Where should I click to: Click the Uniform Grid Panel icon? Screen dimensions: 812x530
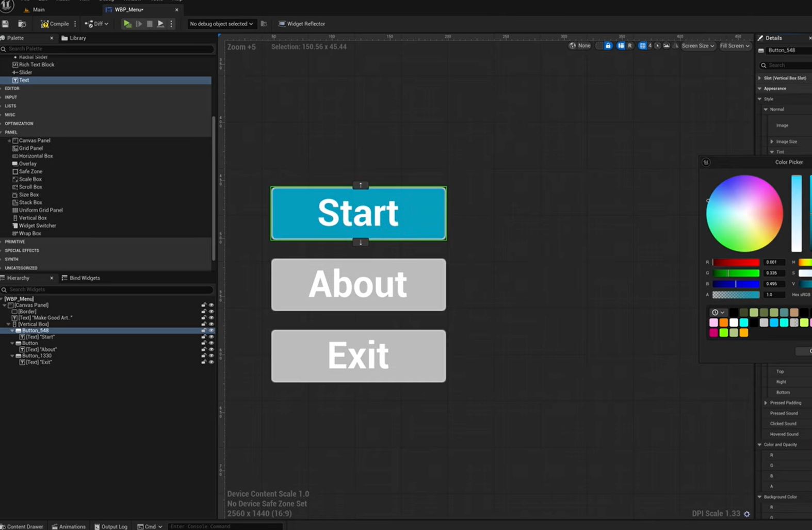coord(15,210)
